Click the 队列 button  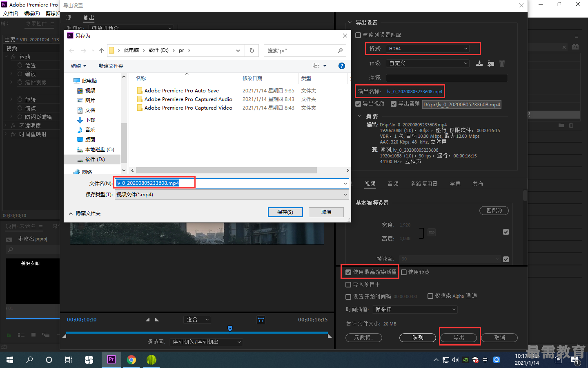point(418,338)
